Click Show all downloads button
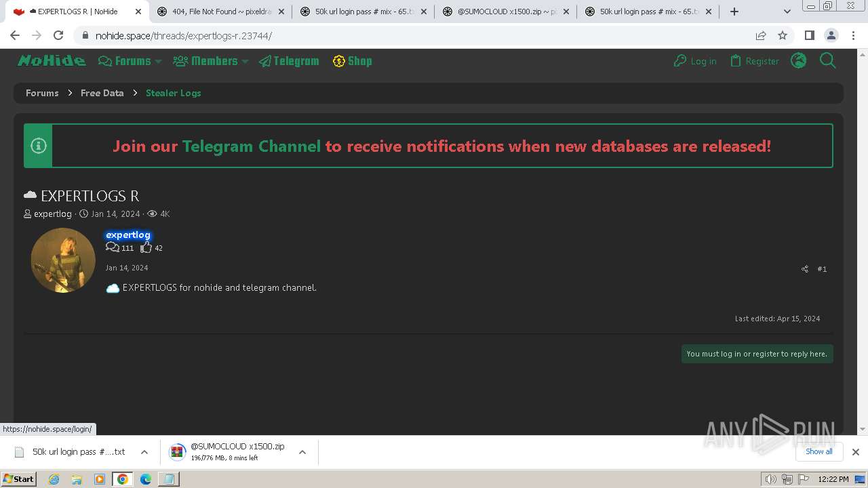868x488 pixels. (818, 451)
